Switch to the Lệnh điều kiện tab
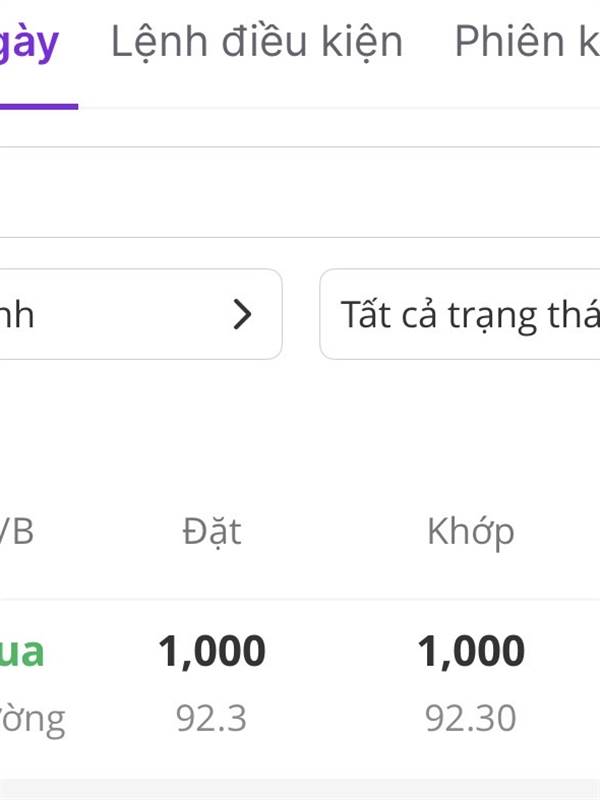Image resolution: width=600 pixels, height=800 pixels. pos(256,42)
